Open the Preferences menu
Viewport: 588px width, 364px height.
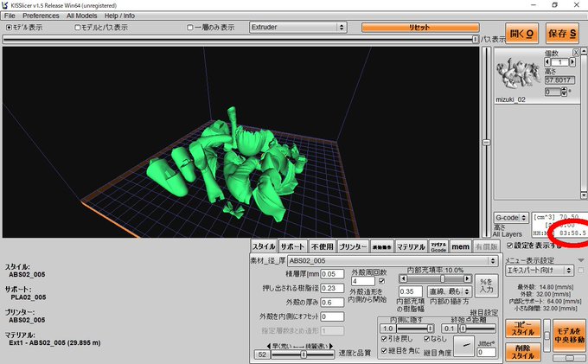point(41,16)
